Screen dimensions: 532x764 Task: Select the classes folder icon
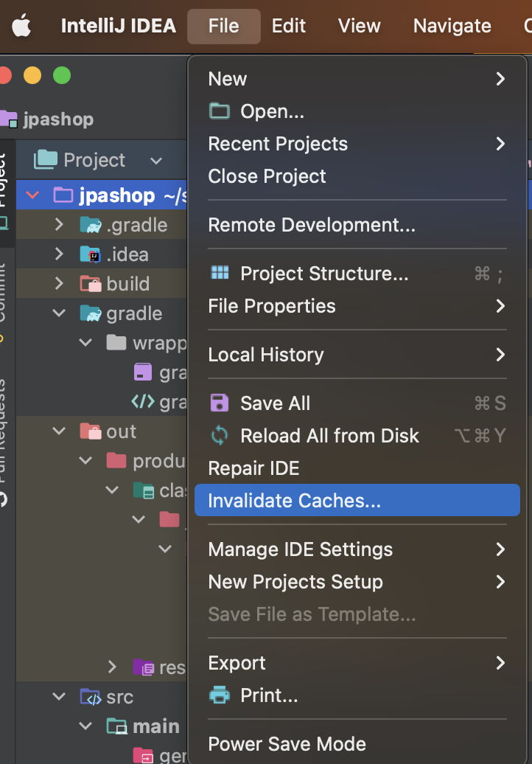(x=144, y=490)
